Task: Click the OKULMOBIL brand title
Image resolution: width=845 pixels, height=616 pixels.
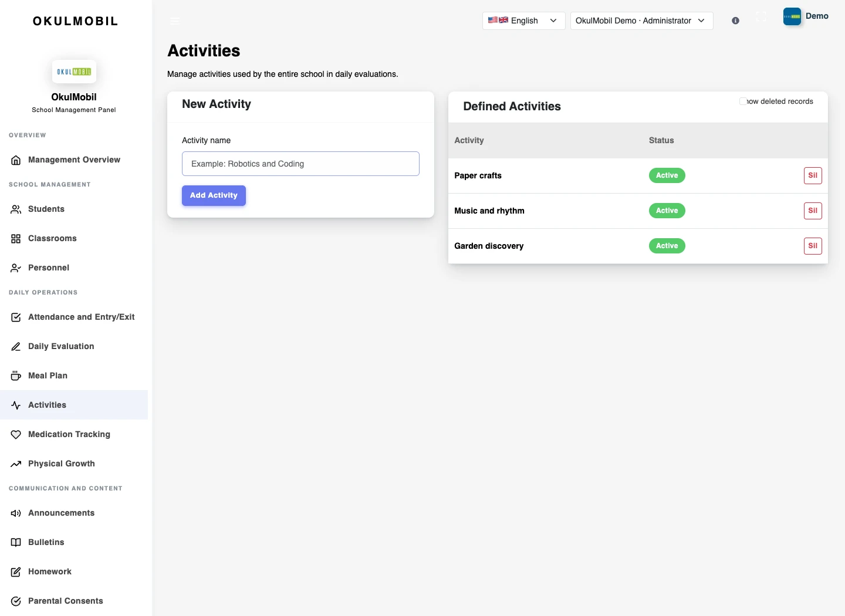Action: [76, 21]
